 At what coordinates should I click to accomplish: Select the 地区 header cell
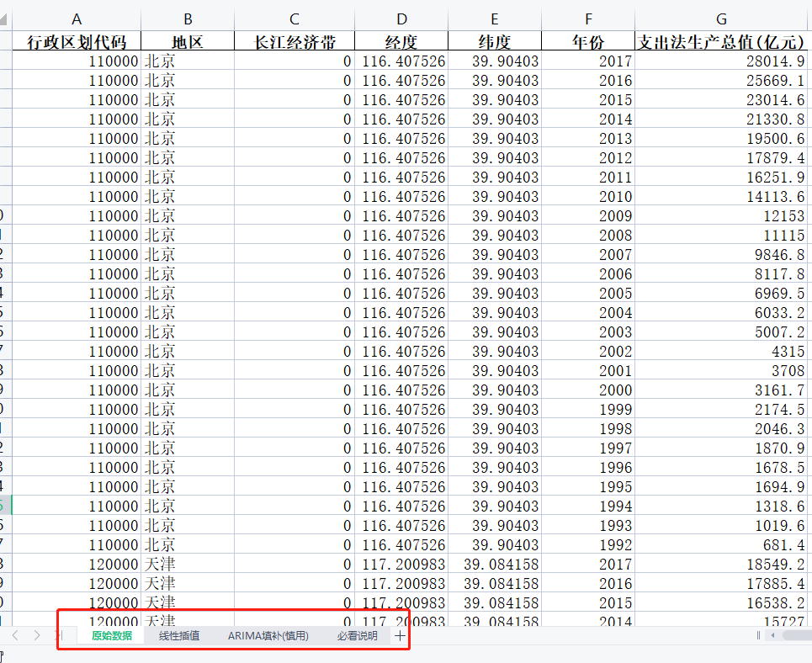(x=188, y=41)
